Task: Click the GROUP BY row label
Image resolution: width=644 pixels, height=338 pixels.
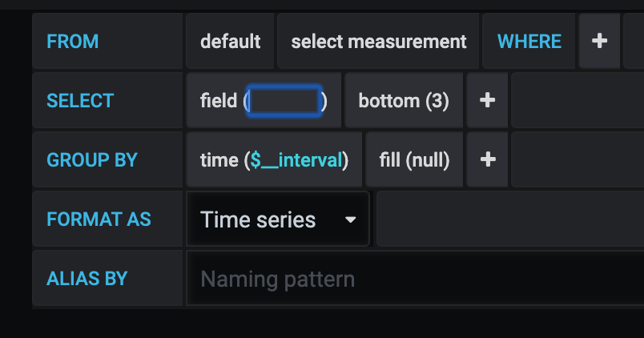Action: point(92,159)
